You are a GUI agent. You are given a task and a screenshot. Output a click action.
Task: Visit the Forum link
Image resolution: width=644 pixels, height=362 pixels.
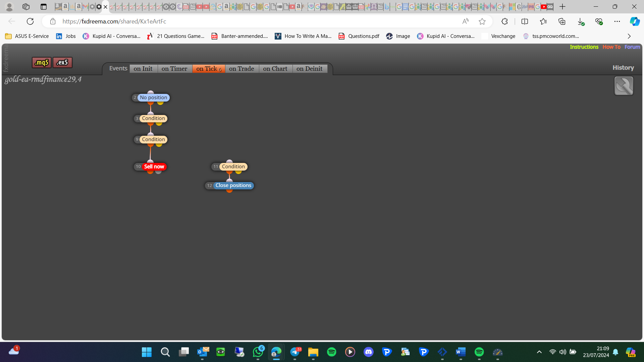pyautogui.click(x=632, y=47)
